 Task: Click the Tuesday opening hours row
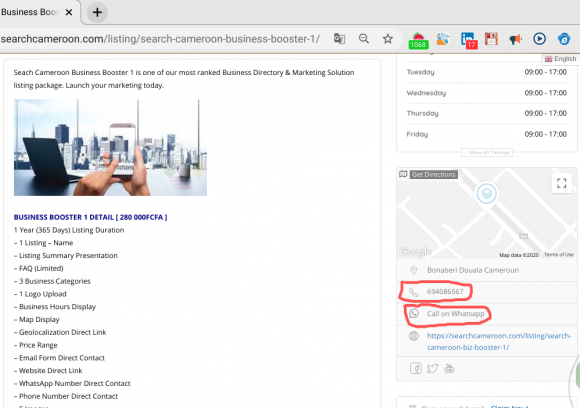[x=486, y=72]
